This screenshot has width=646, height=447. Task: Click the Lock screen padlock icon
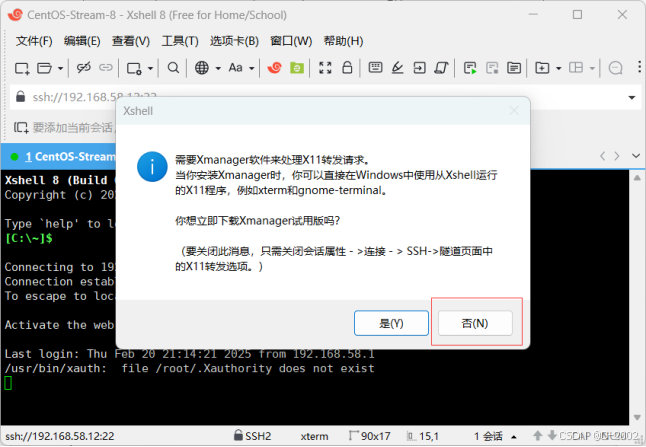[347, 67]
